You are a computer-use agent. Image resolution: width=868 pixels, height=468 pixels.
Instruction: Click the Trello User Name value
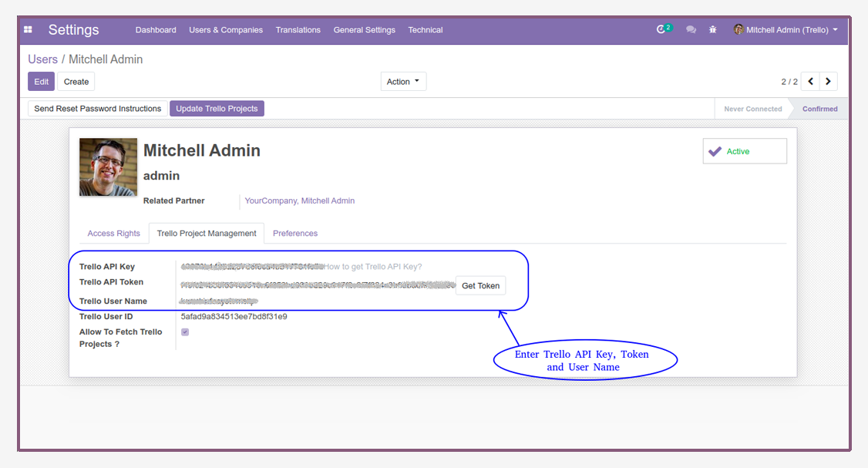click(x=219, y=301)
